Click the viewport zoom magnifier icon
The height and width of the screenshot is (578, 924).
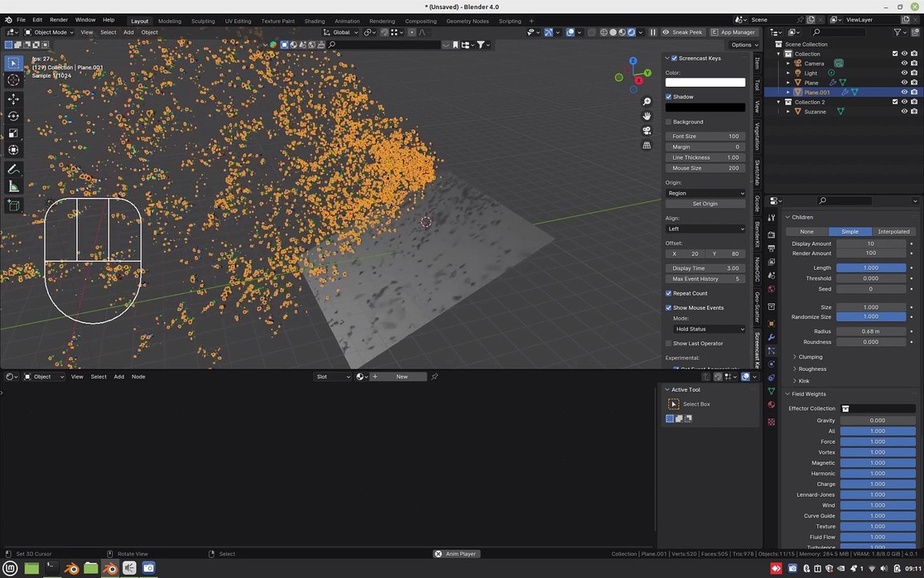pos(646,101)
